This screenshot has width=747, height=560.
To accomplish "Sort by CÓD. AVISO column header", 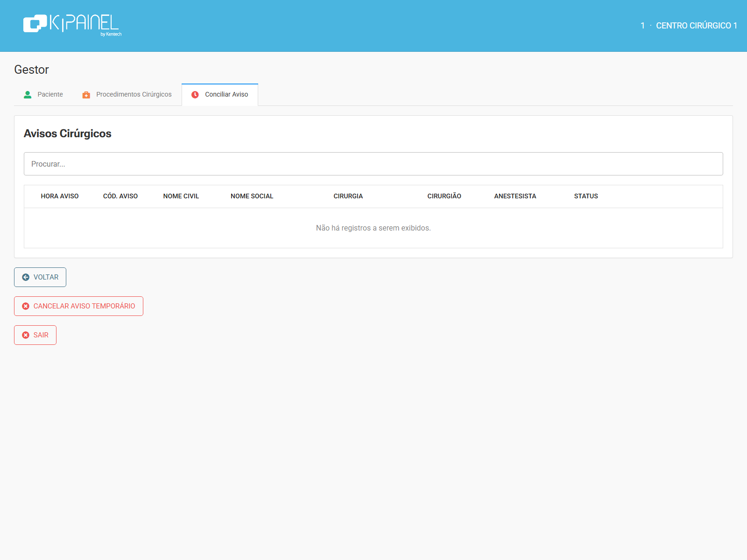I will click(x=120, y=196).
